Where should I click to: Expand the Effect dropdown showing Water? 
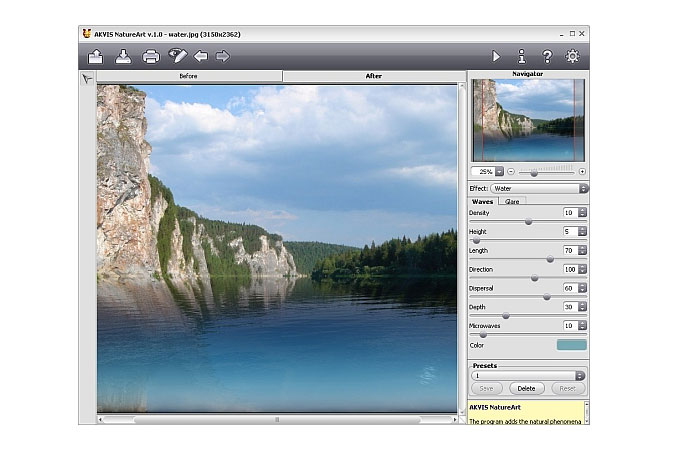point(540,188)
